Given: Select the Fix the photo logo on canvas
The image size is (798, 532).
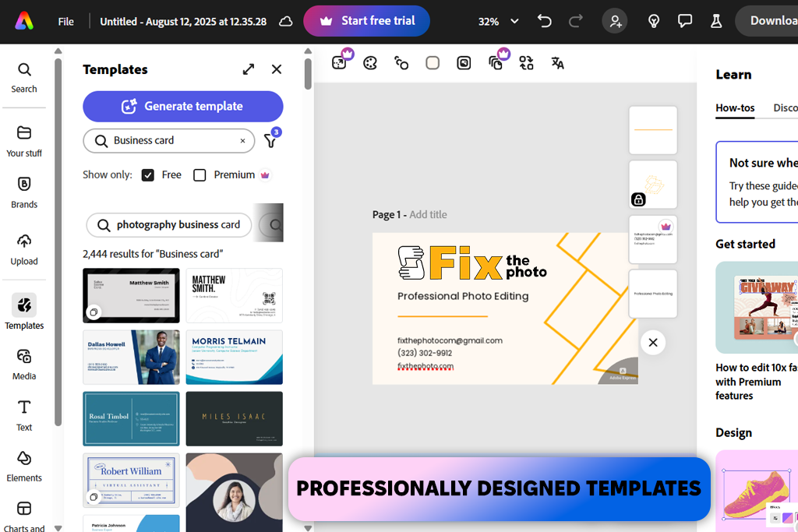Looking at the screenshot, I should (x=472, y=263).
